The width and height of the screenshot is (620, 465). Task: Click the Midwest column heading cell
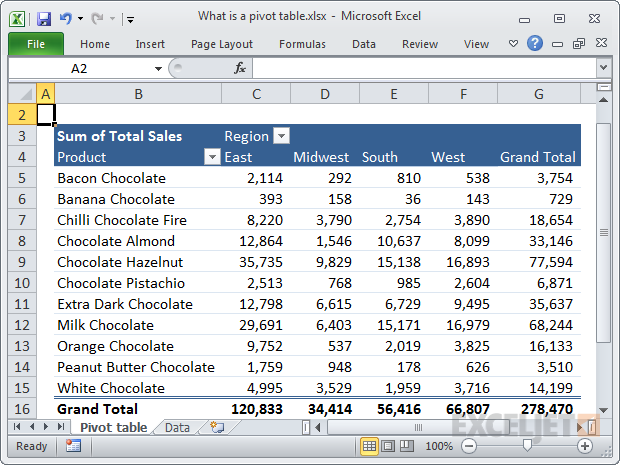tap(325, 157)
